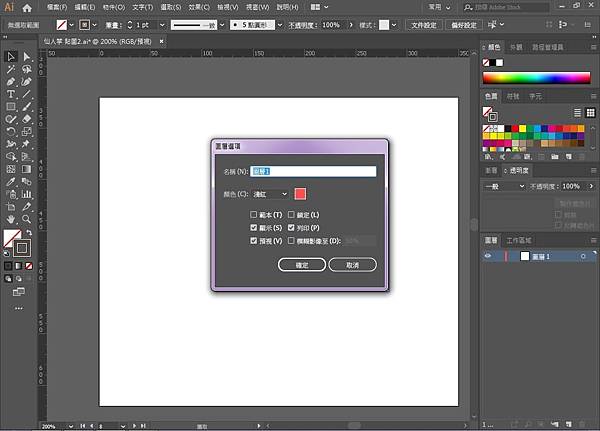Open the 一般 blending mode dropdown
600x431 pixels.
(504, 186)
